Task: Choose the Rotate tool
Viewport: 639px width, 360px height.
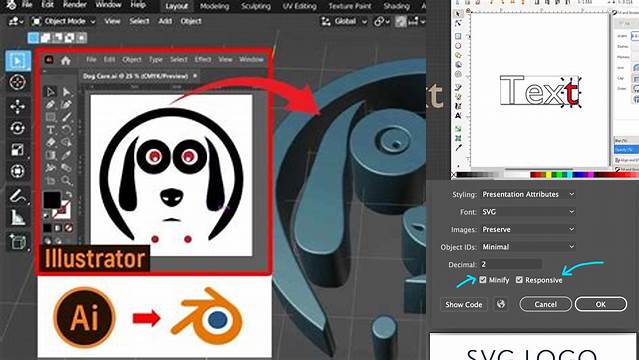Action: point(18,128)
